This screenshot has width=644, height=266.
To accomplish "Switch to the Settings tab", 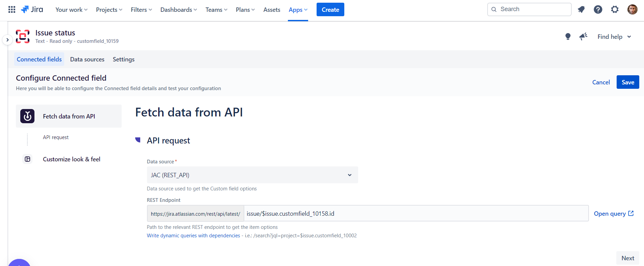I will click(123, 59).
